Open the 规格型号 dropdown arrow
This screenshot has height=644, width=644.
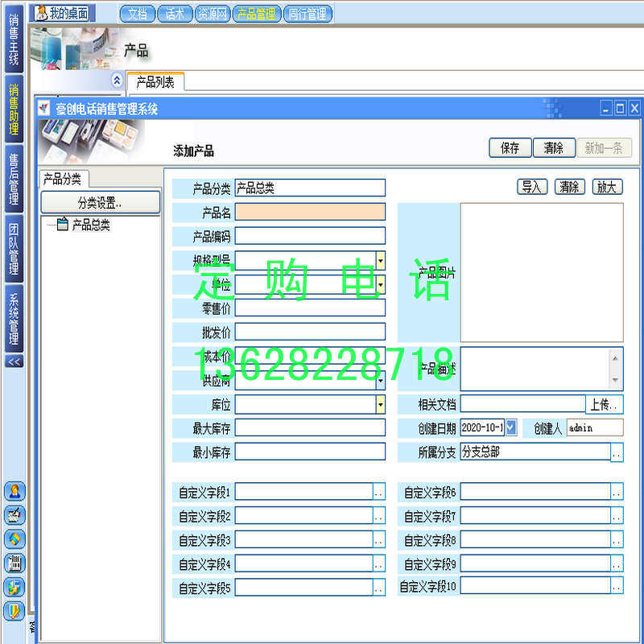(x=381, y=260)
